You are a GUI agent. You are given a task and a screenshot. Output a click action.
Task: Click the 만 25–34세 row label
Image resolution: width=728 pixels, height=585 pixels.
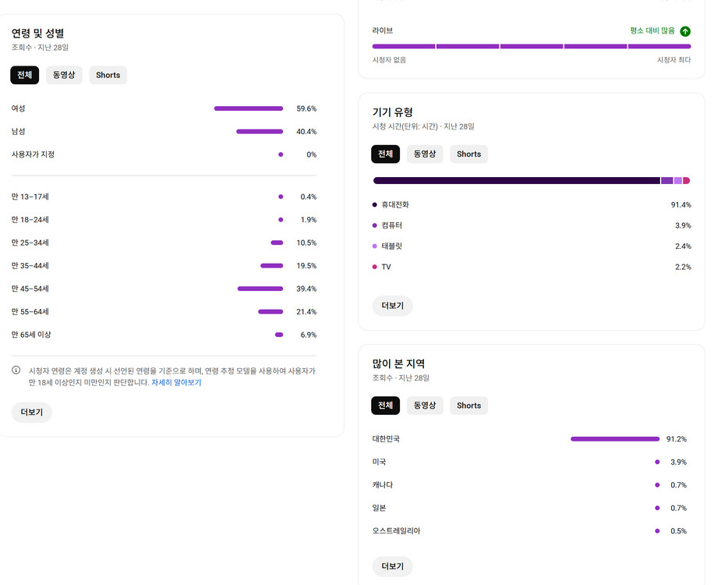[x=30, y=243]
